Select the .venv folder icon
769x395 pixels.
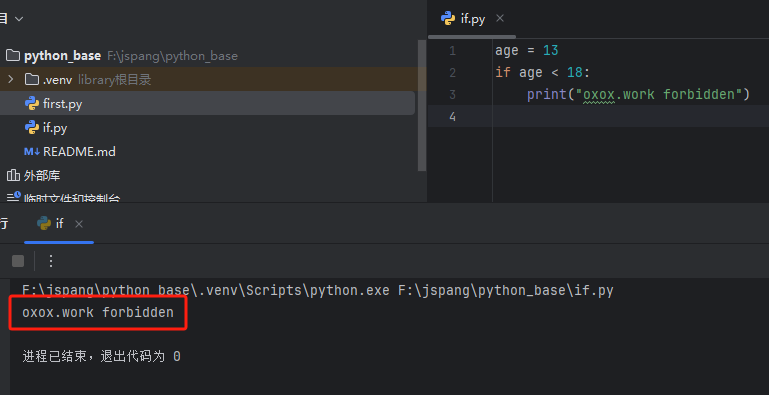(32, 79)
